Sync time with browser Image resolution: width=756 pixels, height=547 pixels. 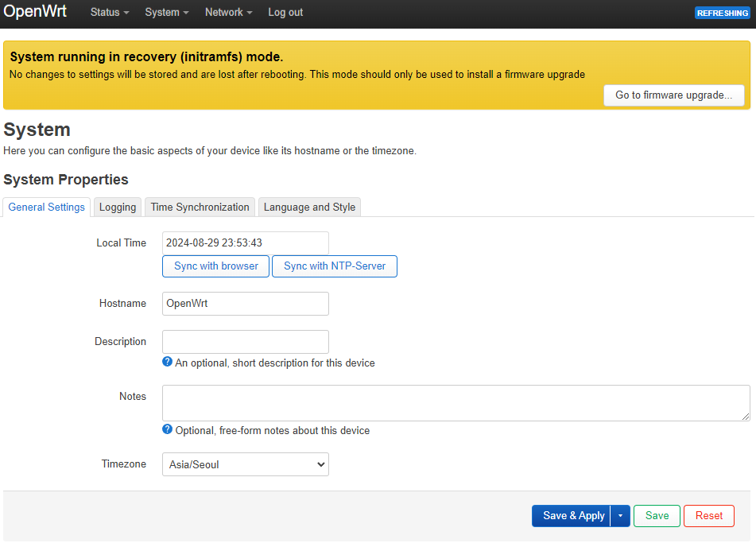click(x=215, y=266)
